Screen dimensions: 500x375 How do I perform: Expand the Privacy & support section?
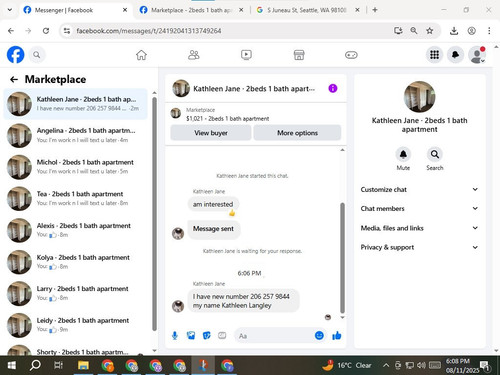click(x=419, y=247)
